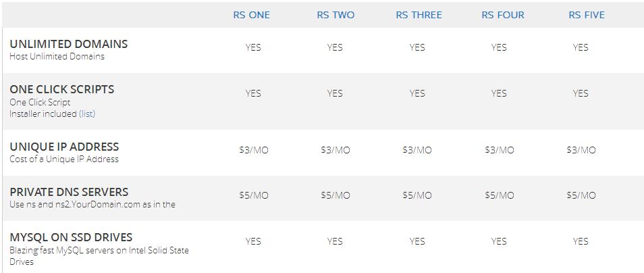This screenshot has height=273, width=644.
Task: Click the RS TWO column header
Action: click(x=336, y=15)
